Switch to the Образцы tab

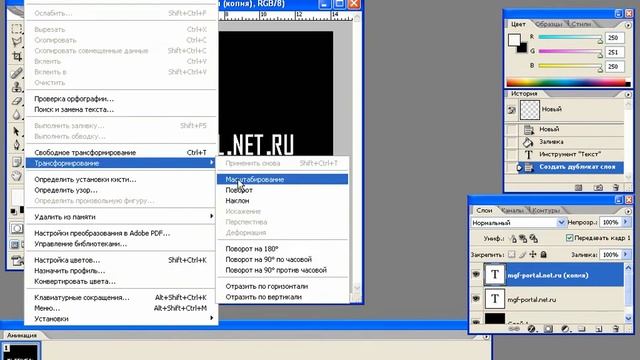[549, 24]
